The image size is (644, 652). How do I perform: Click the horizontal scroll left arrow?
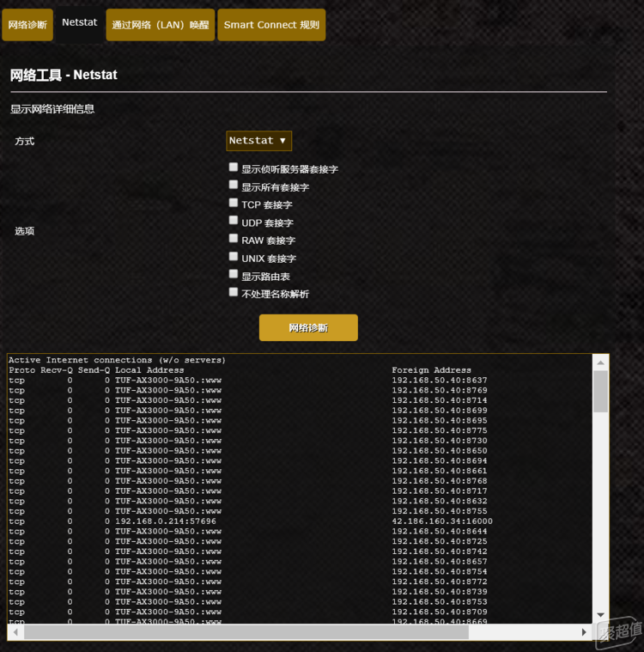click(x=15, y=632)
